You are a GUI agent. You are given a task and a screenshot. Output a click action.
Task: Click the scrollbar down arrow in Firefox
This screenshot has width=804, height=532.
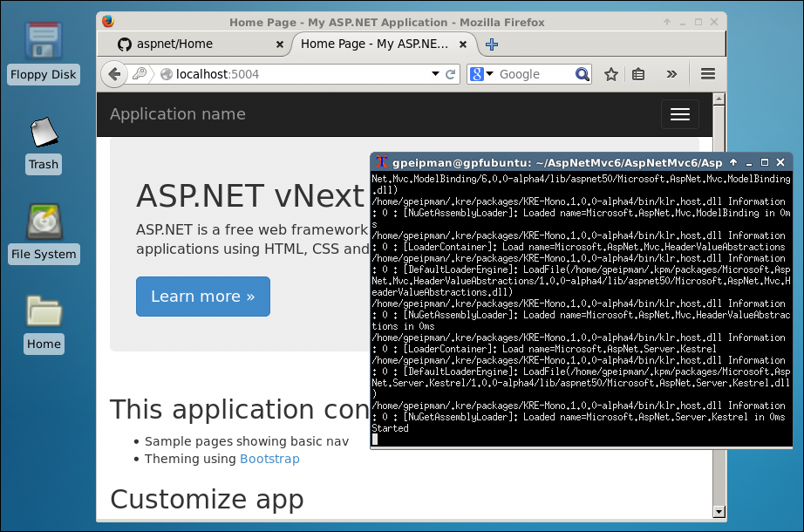(719, 511)
